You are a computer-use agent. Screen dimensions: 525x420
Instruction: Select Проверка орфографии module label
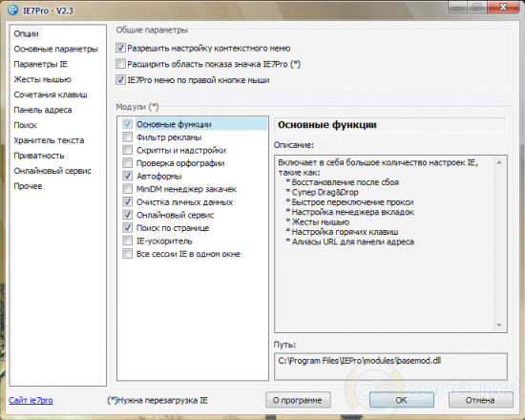[x=180, y=163]
